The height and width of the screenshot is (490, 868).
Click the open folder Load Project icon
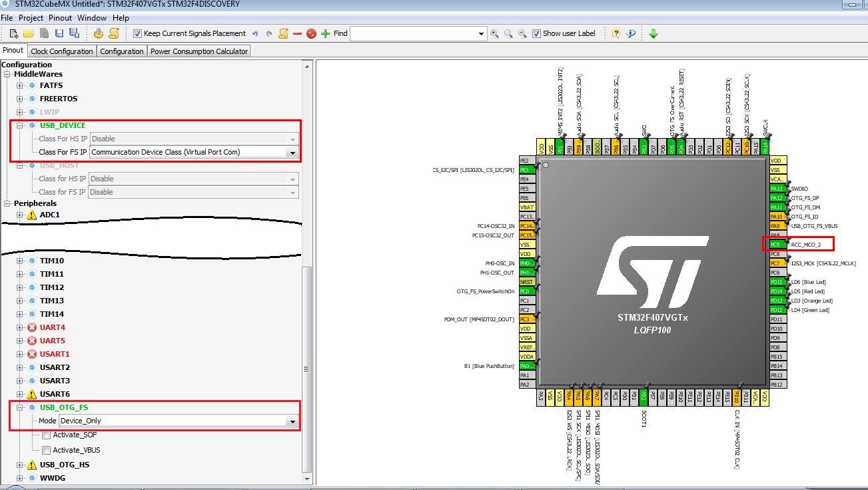pyautogui.click(x=29, y=33)
